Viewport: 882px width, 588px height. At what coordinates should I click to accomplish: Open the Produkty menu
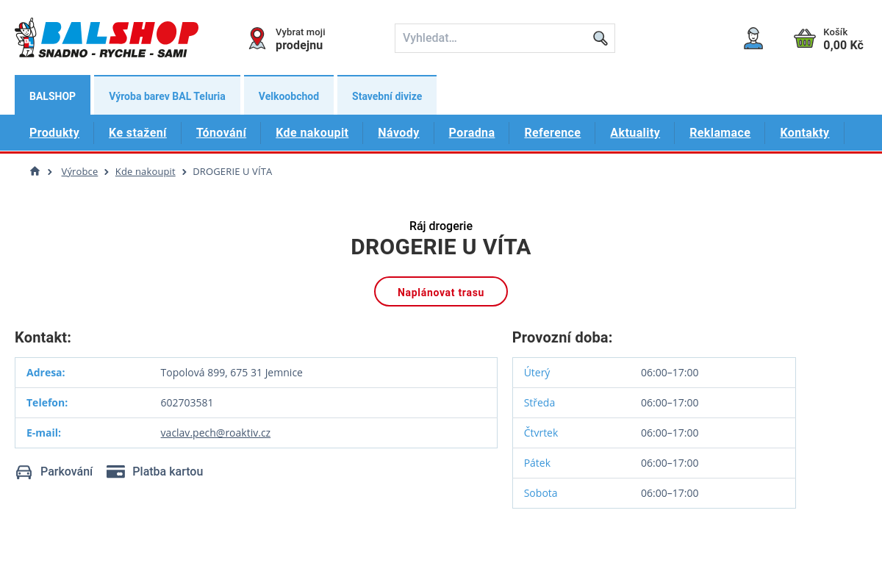coord(54,133)
